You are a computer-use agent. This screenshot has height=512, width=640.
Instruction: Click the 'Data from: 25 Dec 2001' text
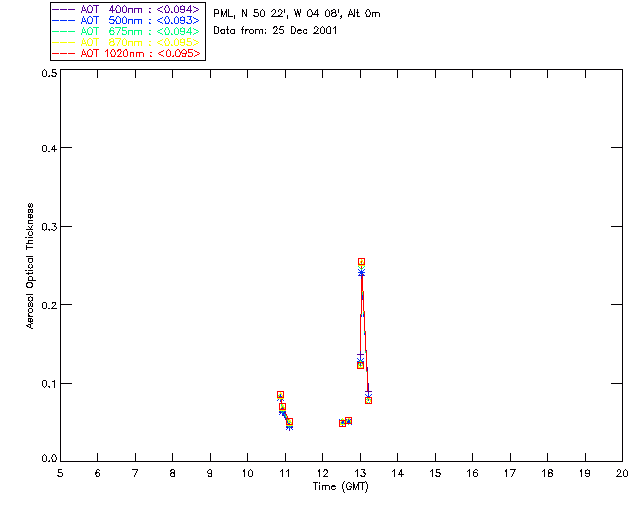[x=275, y=31]
